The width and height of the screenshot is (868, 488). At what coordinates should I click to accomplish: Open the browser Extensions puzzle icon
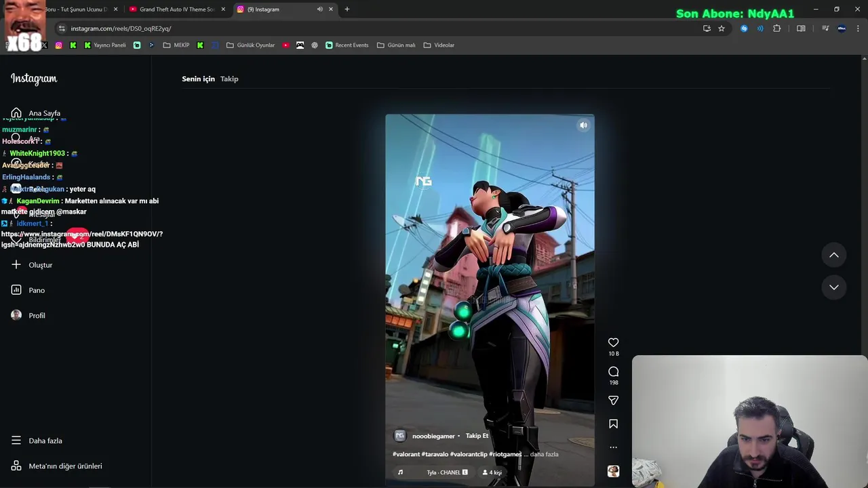click(x=777, y=28)
